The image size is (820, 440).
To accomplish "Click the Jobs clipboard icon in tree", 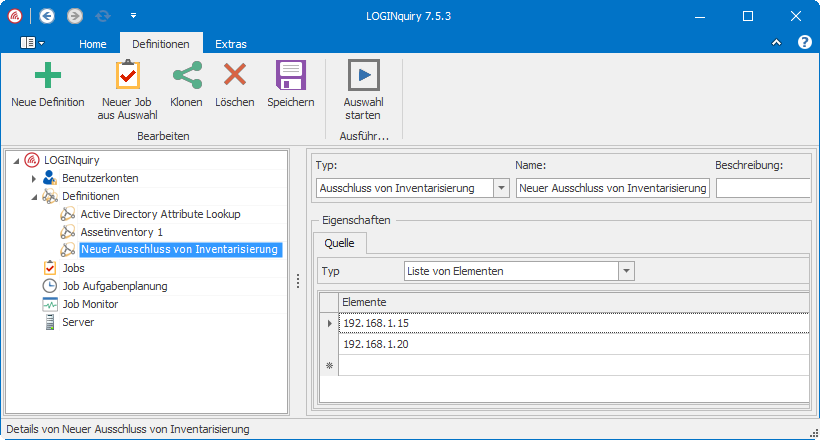I will tap(50, 268).
